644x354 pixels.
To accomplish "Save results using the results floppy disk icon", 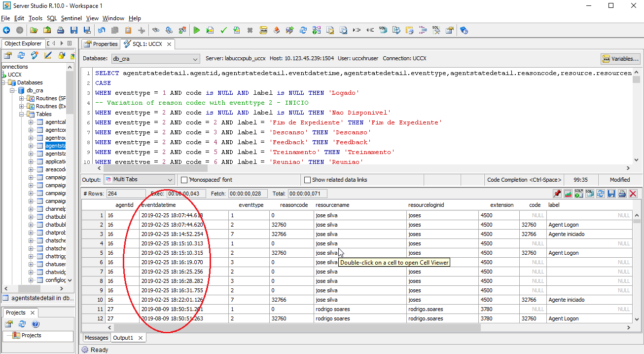I will (x=611, y=194).
